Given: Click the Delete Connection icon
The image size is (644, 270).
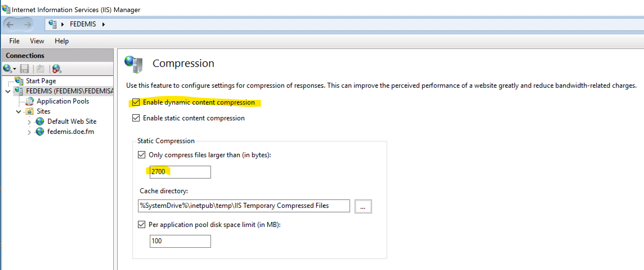Looking at the screenshot, I should coord(56,69).
